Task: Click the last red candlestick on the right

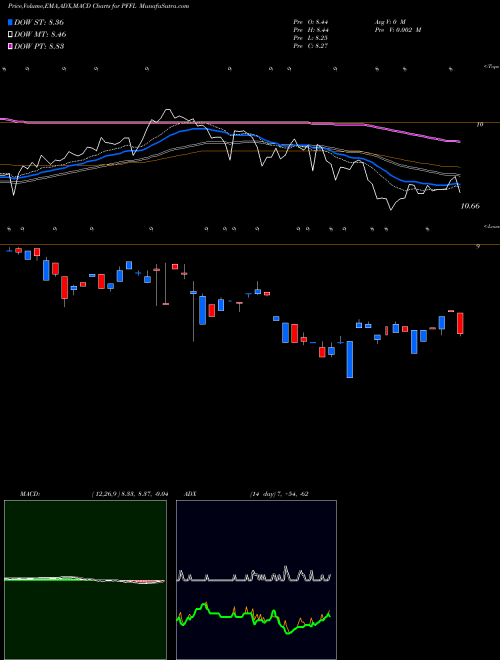Action: (460, 323)
